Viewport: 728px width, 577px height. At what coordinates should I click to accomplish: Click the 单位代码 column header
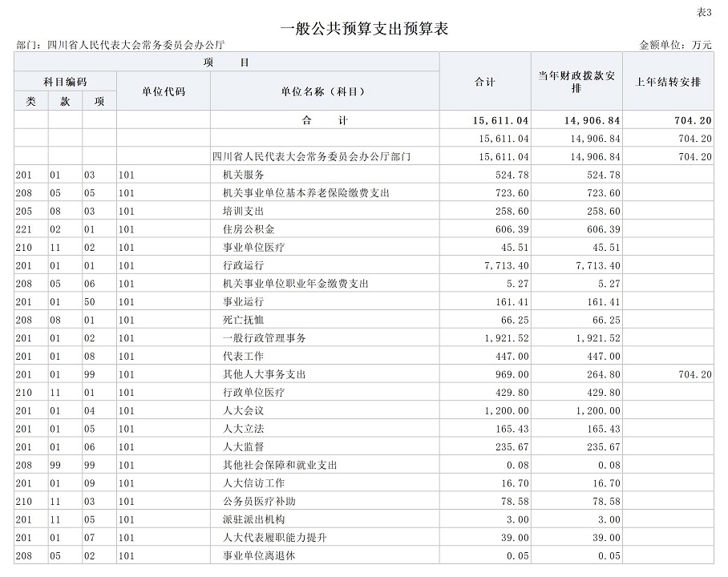click(164, 91)
